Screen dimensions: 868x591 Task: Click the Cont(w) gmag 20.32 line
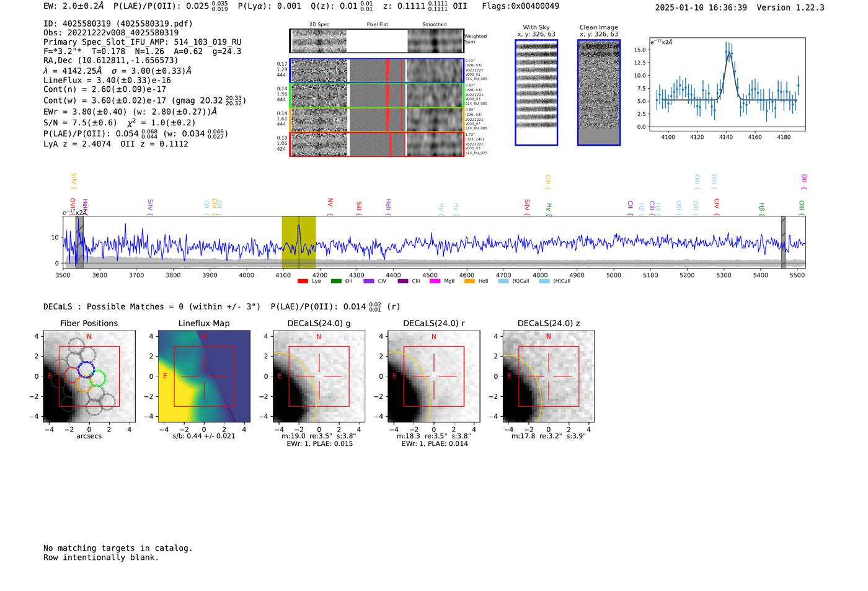(144, 100)
